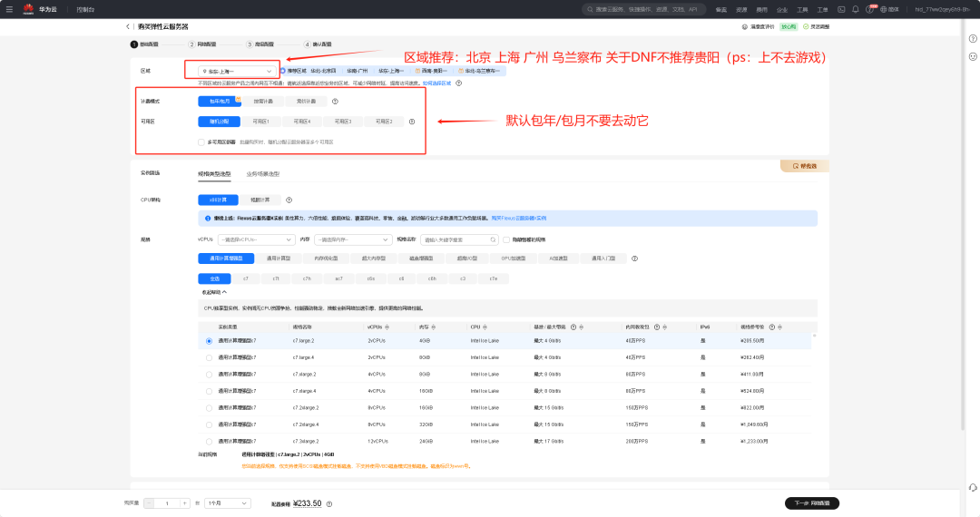Open the 1-month purchase duration dropdown

point(228,503)
